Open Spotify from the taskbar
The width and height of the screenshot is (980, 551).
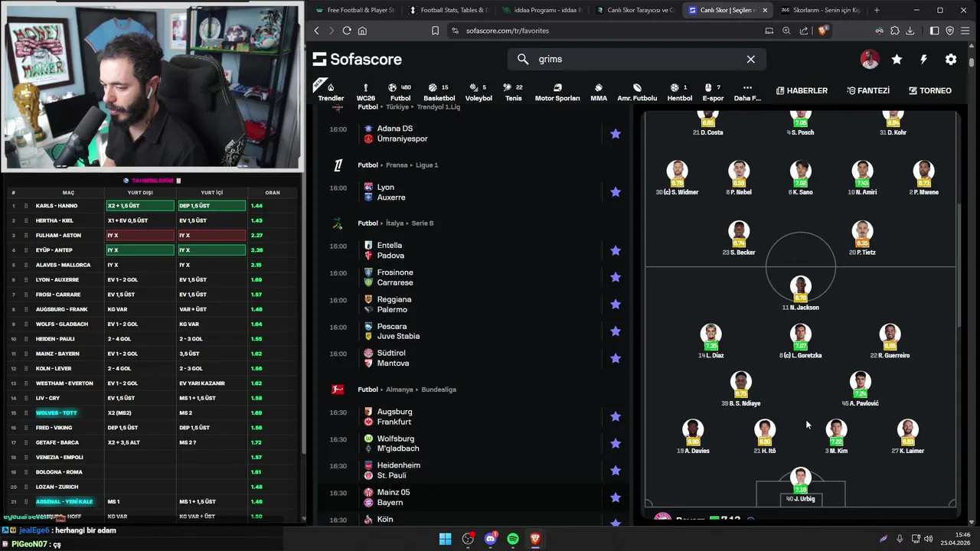[513, 539]
